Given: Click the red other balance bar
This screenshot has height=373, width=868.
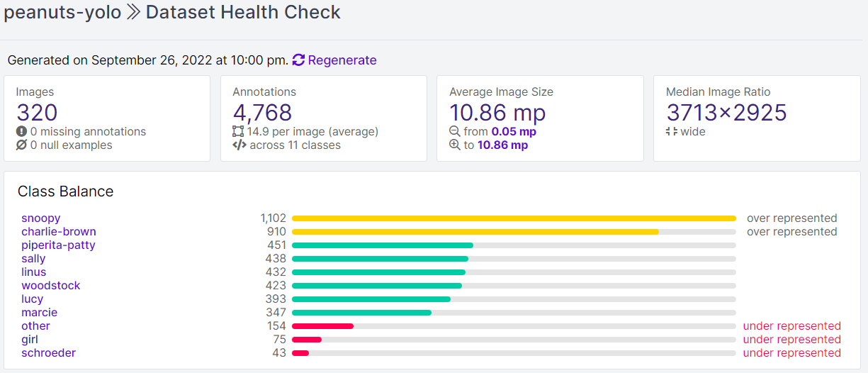Looking at the screenshot, I should [x=322, y=326].
